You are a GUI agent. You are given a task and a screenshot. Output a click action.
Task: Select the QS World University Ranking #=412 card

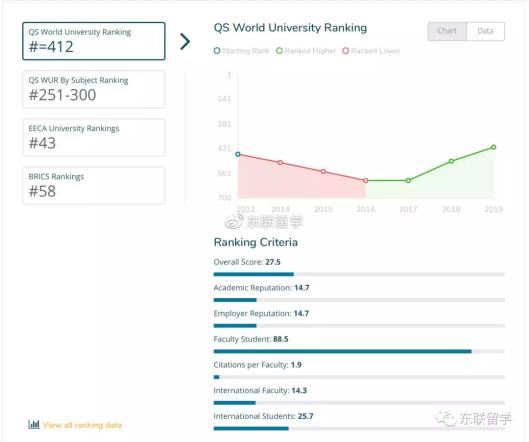point(94,41)
